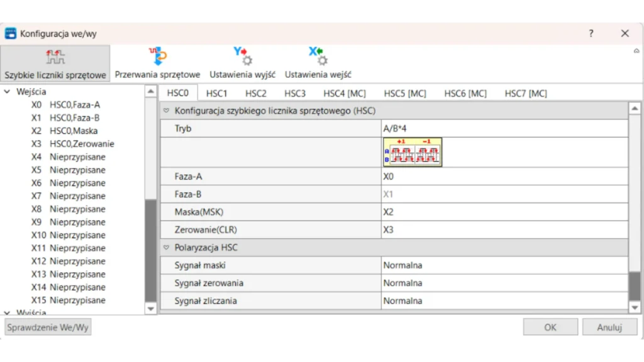The width and height of the screenshot is (644, 362).
Task: Select input X15 Nieprzypisane in tree
Action: click(x=68, y=300)
